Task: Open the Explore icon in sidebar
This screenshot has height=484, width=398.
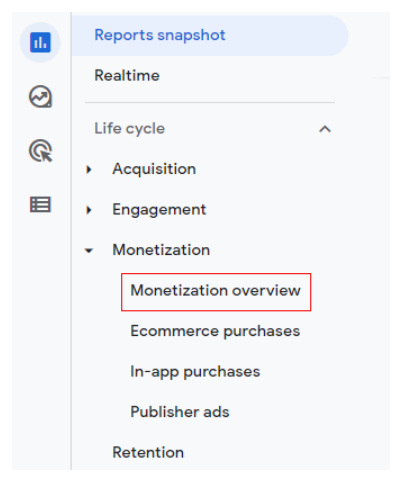Action: click(40, 97)
